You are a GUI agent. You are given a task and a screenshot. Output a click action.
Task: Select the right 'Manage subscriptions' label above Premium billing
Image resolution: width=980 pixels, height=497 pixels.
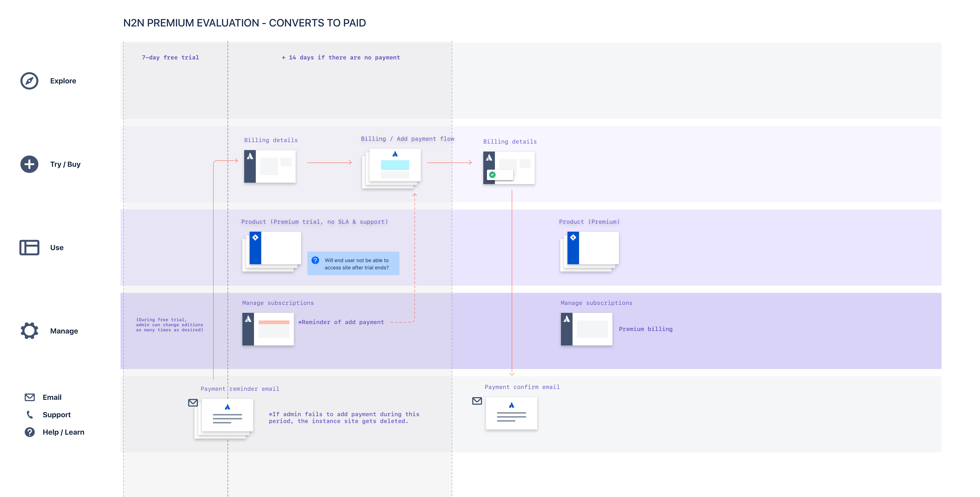(x=596, y=303)
